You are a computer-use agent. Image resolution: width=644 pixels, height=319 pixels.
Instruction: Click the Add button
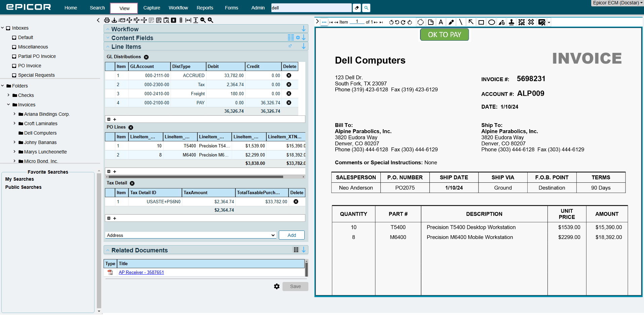pyautogui.click(x=292, y=235)
